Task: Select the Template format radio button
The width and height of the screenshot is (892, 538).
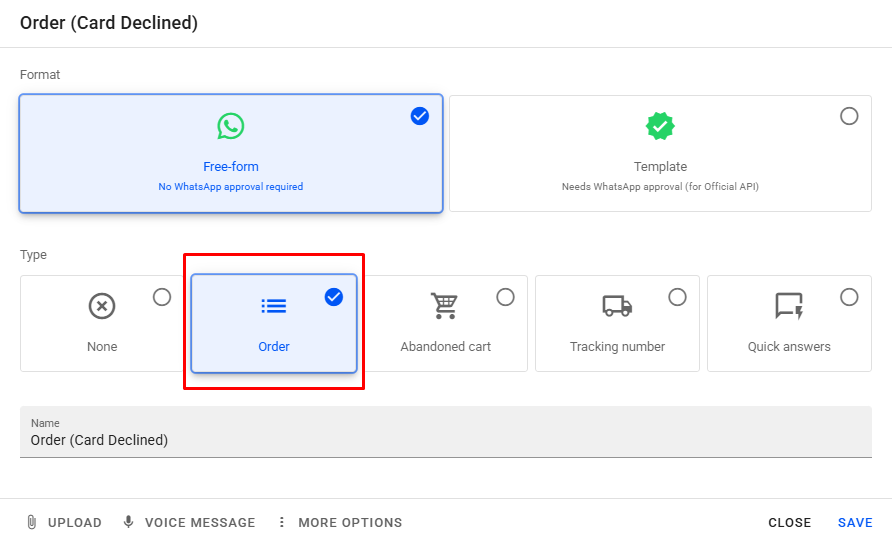Action: point(849,116)
